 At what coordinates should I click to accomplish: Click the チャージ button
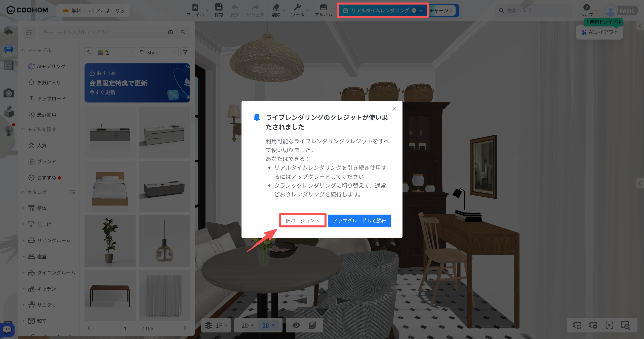coord(441,11)
